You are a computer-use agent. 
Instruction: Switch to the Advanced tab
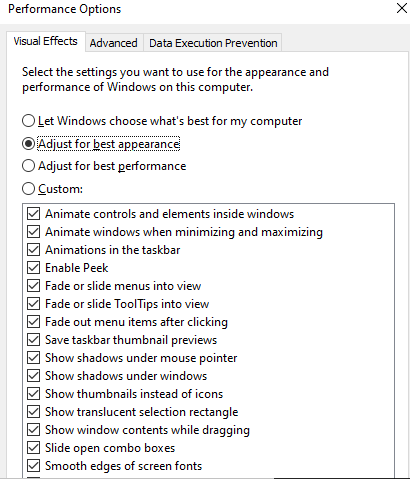[114, 43]
